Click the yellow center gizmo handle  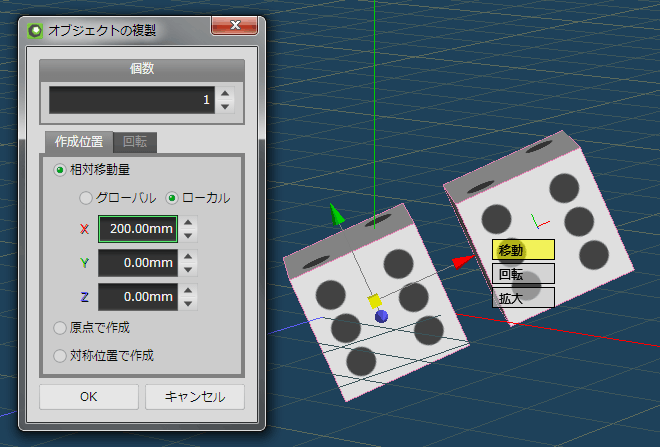374,301
